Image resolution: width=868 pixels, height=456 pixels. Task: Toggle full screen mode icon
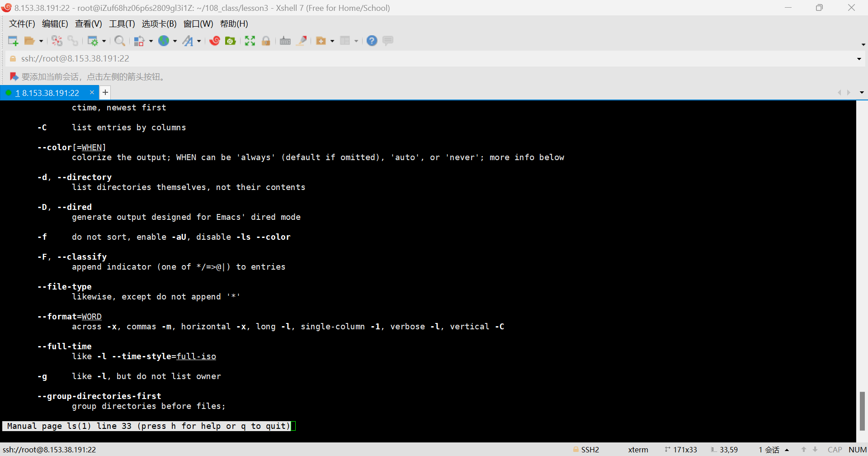250,41
